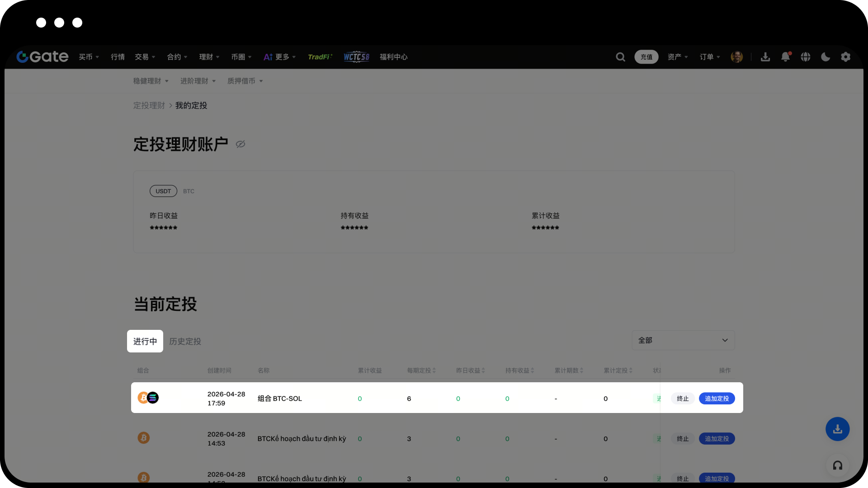This screenshot has width=868, height=488.
Task: Click the BTCKế hoạch plan name at 14:53
Action: coord(302,439)
